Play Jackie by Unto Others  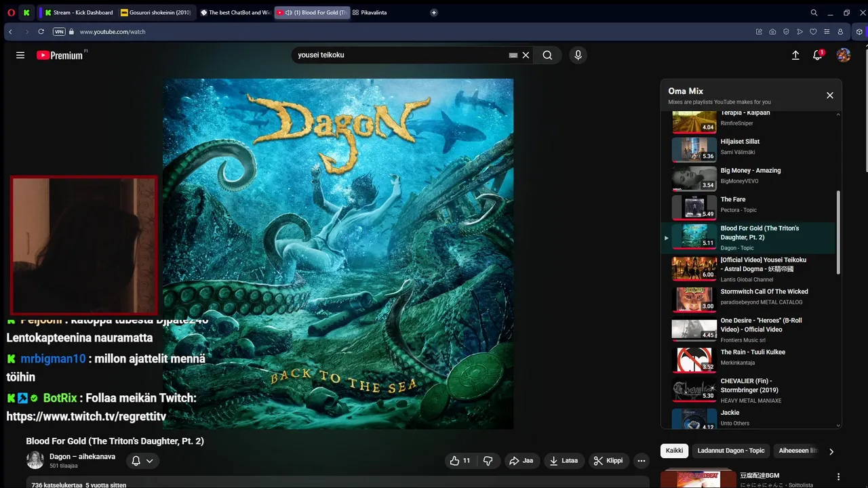coord(749,418)
